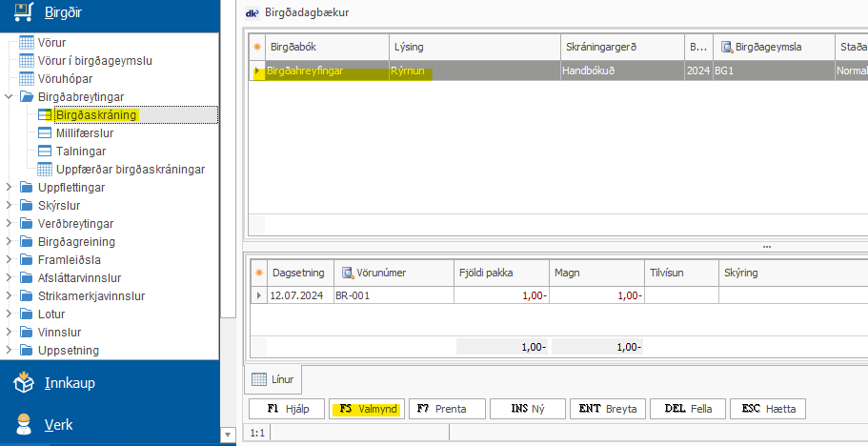
Task: Click the Vörunúmer column lookup icon
Action: [x=348, y=273]
